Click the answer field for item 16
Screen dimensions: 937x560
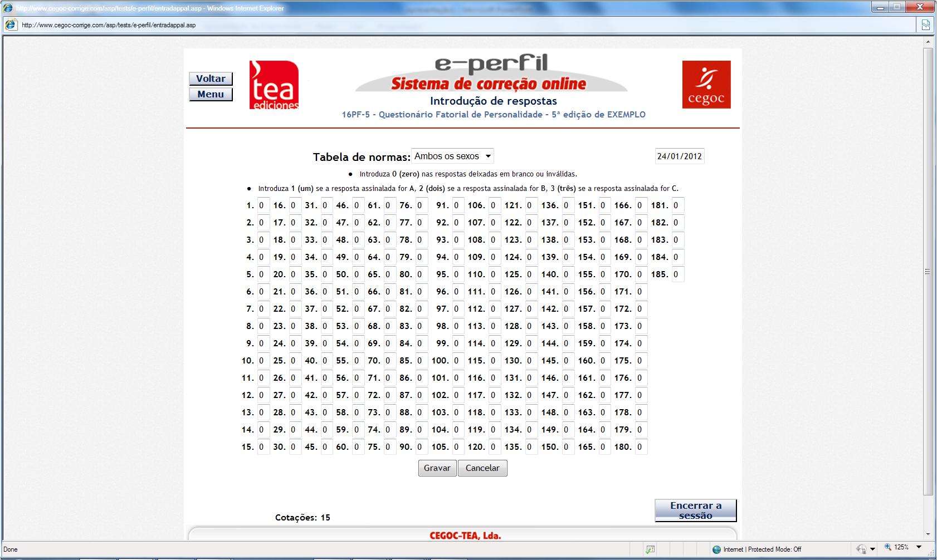pos(295,205)
